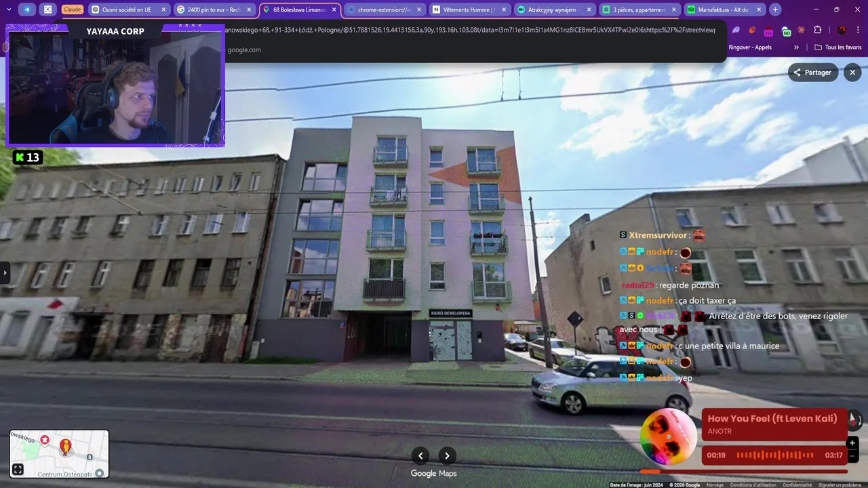Image resolution: width=868 pixels, height=488 pixels.
Task: Click the 'Date de l'image : juin 2024' label
Action: [636, 485]
